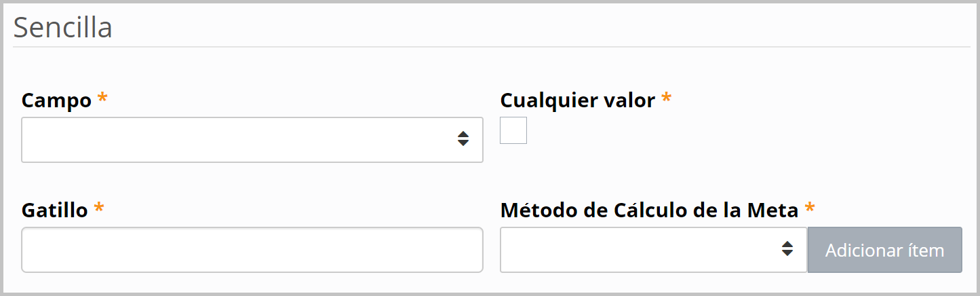Click the Campo field label
This screenshot has width=980, height=296.
56,100
